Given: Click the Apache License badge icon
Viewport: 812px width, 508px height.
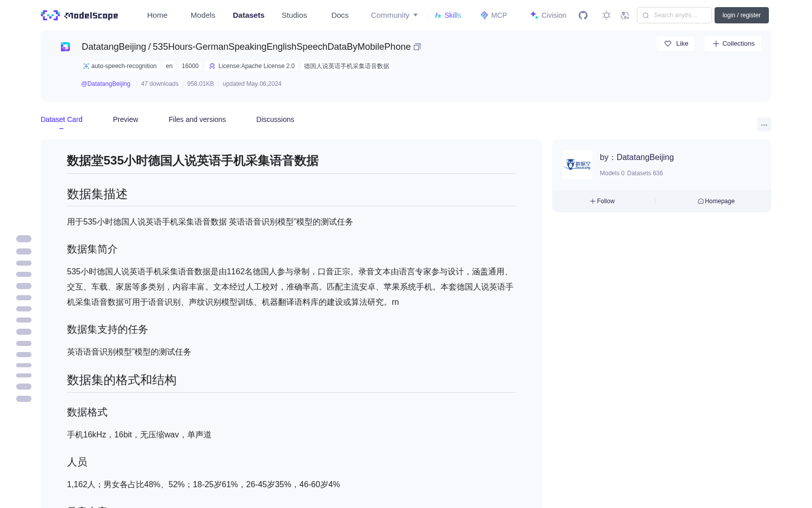Looking at the screenshot, I should tap(212, 66).
